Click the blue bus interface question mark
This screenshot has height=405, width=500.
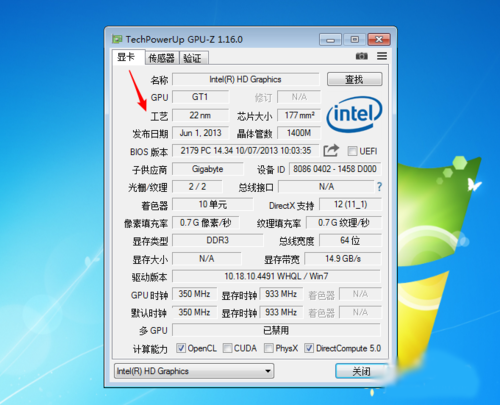tap(379, 187)
